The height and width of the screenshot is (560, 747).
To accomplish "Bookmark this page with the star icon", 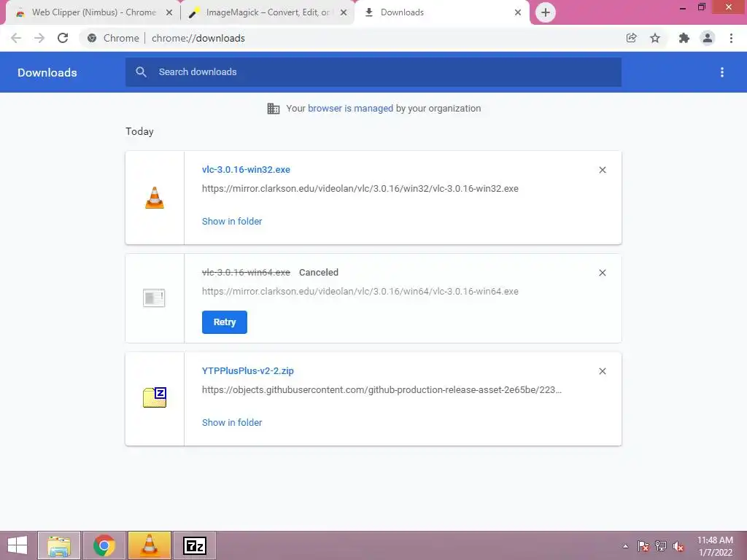I will tap(655, 38).
